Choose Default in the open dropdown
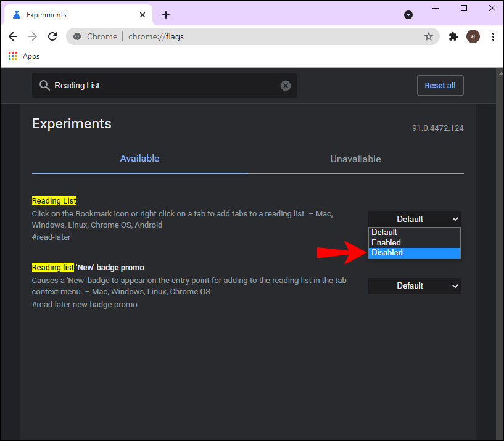 pos(415,232)
